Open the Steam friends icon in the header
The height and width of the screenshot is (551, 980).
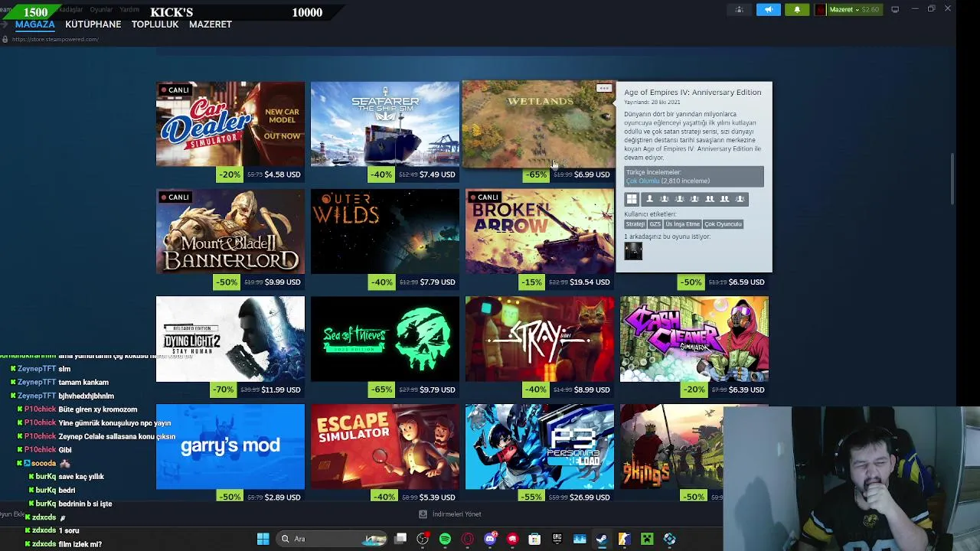[739, 9]
